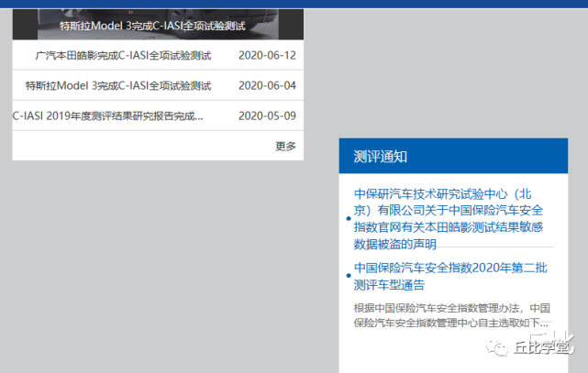588x373 pixels.
Task: Open the 中保研汽车技术研究试验中心 data theft statement
Action: 449,219
